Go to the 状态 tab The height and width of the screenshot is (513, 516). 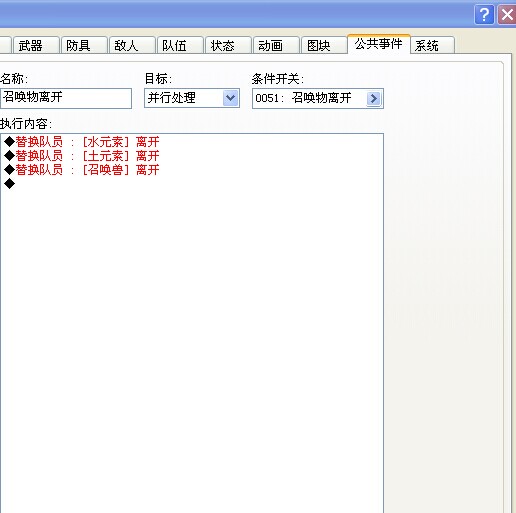click(228, 45)
